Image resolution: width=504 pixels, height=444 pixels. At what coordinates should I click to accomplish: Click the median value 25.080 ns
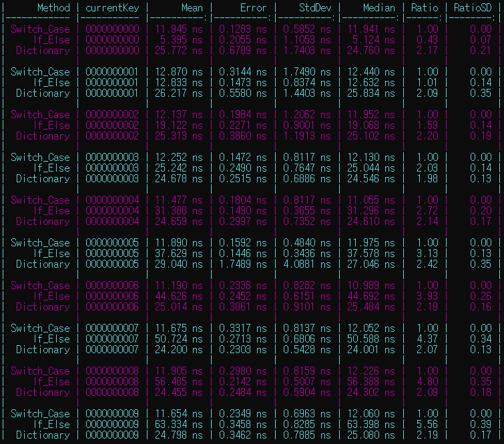371,435
